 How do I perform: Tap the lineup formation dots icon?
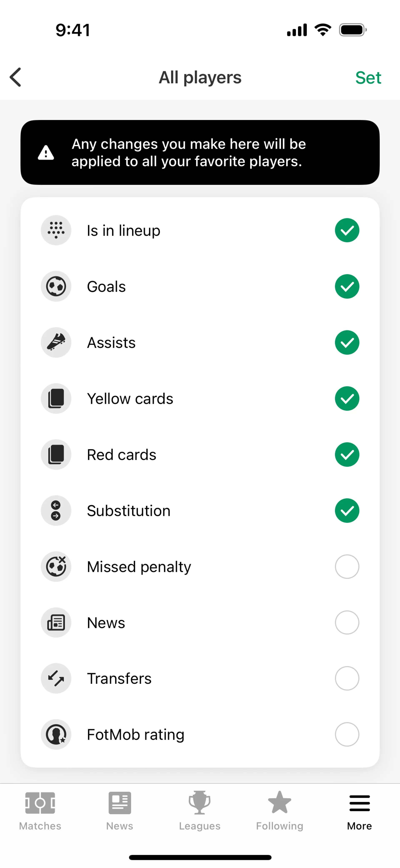[x=56, y=230]
